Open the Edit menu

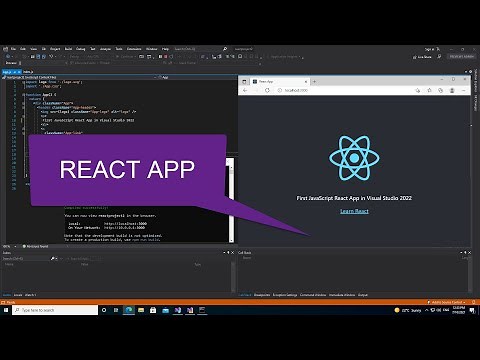click(23, 49)
